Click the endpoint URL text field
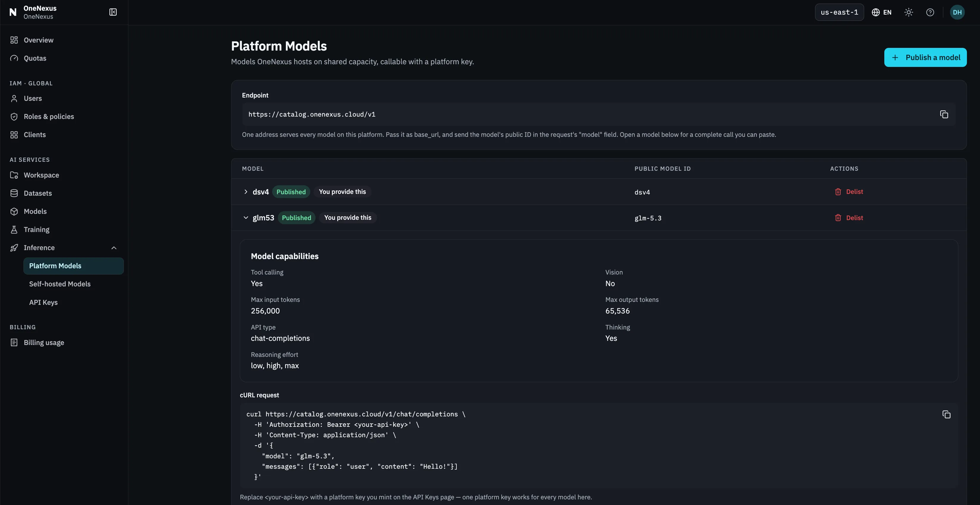The height and width of the screenshot is (505, 980). (x=598, y=114)
